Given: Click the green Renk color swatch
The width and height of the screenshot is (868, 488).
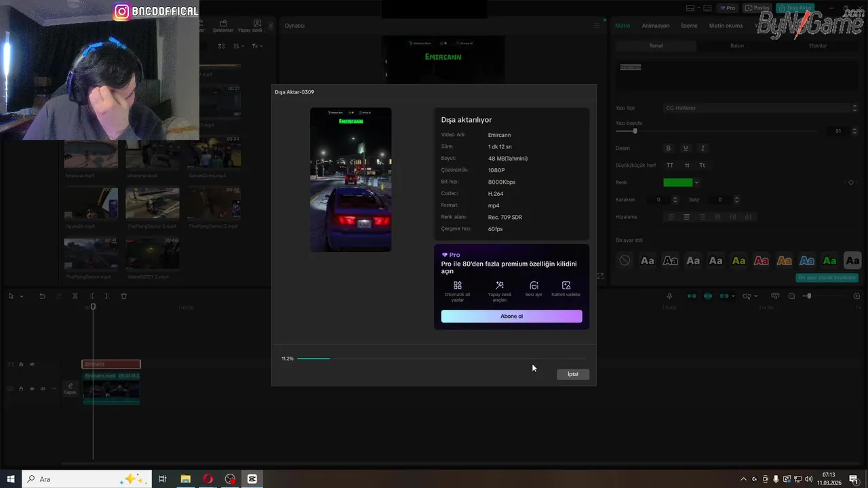Looking at the screenshot, I should coord(677,182).
